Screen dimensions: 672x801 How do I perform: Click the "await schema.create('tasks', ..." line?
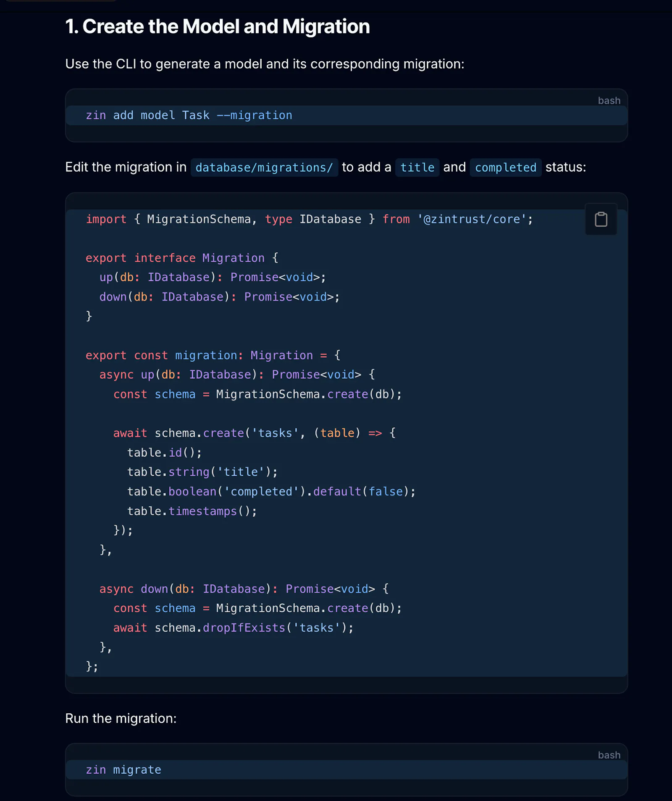[x=255, y=433]
